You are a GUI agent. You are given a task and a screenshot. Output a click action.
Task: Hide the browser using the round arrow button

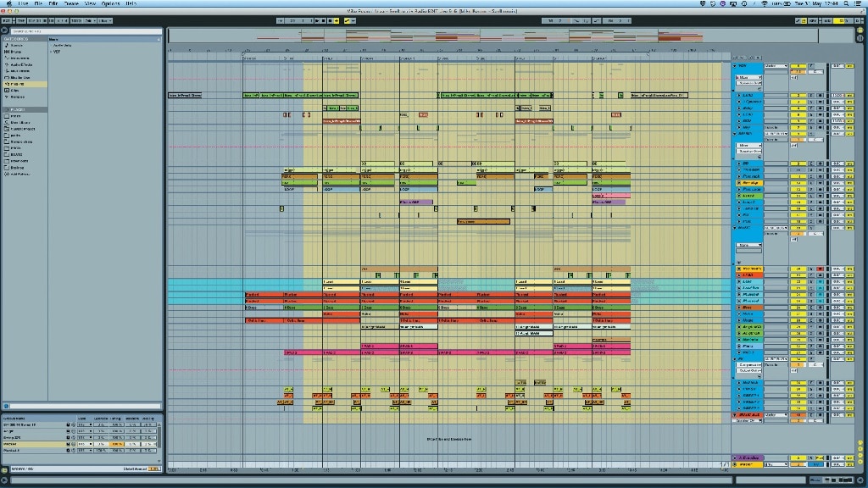point(4,31)
